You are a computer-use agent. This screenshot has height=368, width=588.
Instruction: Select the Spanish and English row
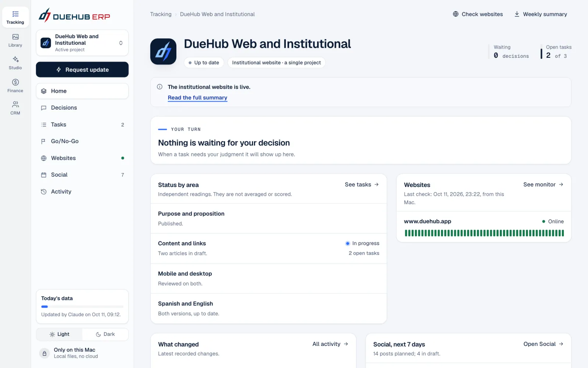click(x=269, y=308)
